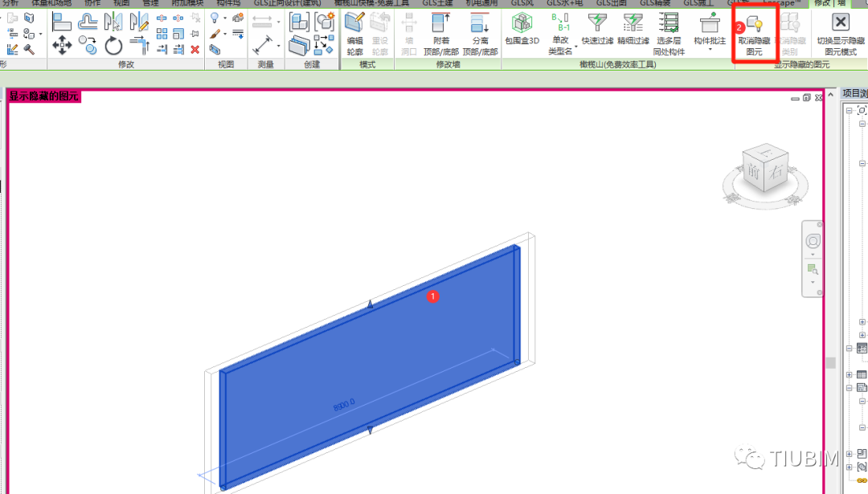Image resolution: width=868 pixels, height=494 pixels.
Task: Click 精细过滤 fine filter tool
Action: [633, 30]
